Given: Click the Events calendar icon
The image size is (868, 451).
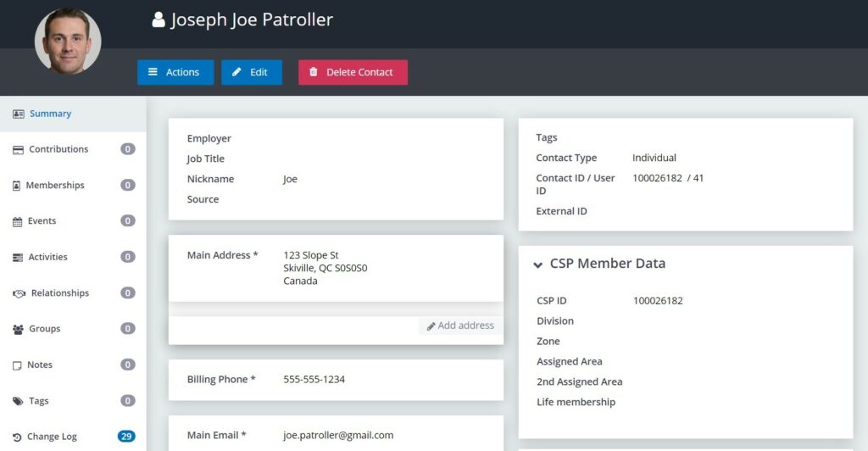Looking at the screenshot, I should (18, 222).
